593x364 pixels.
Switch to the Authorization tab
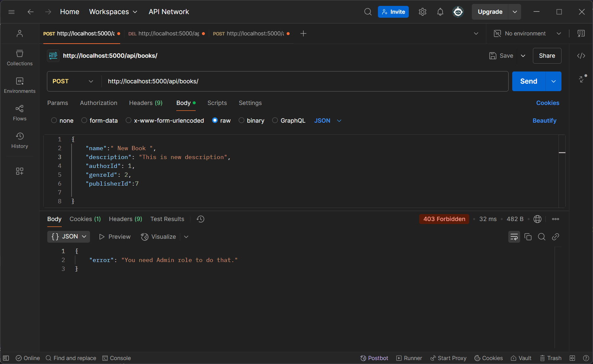point(99,103)
